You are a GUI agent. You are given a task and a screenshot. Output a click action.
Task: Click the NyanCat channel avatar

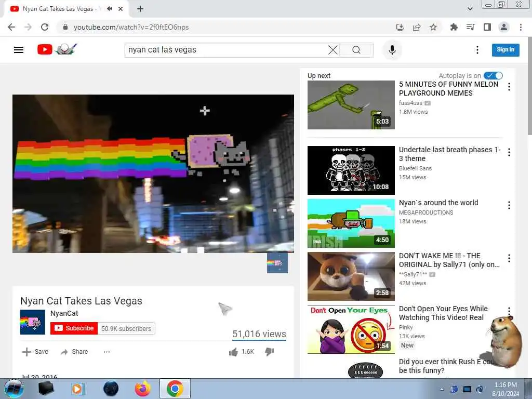click(x=33, y=322)
